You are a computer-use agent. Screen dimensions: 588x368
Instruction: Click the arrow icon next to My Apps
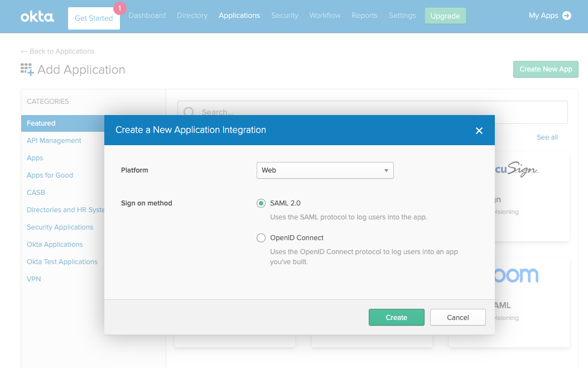567,16
